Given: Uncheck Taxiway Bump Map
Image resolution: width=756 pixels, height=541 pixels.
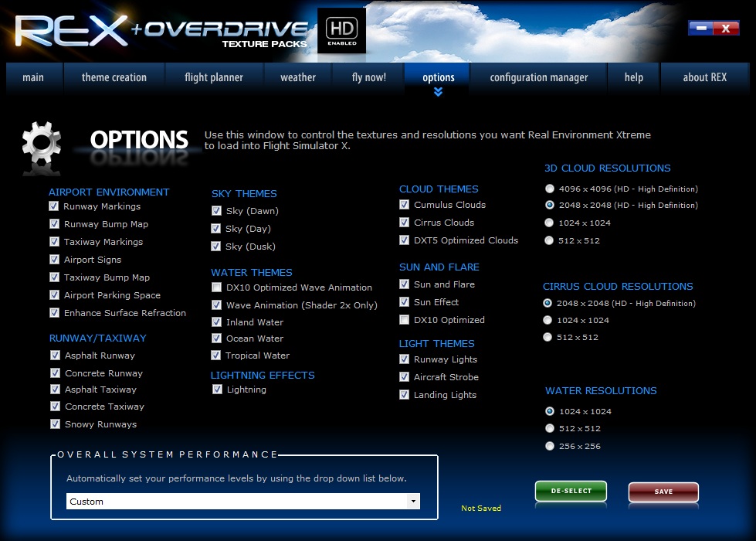Looking at the screenshot, I should point(55,277).
